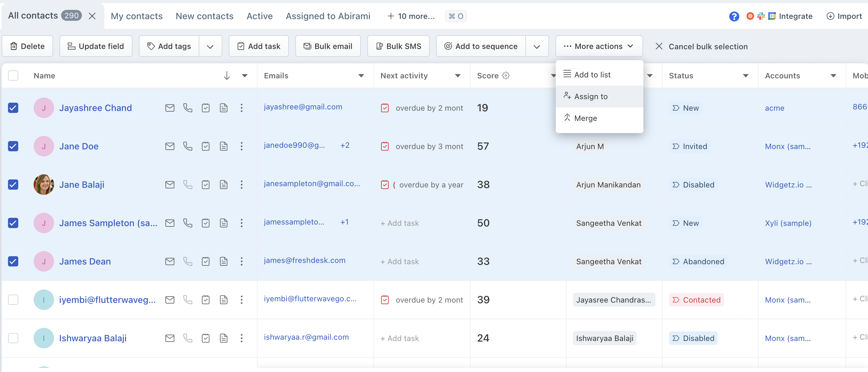Viewport: 868px width, 372px height.
Task: Toggle the select-all checkbox in header
Action: [13, 75]
